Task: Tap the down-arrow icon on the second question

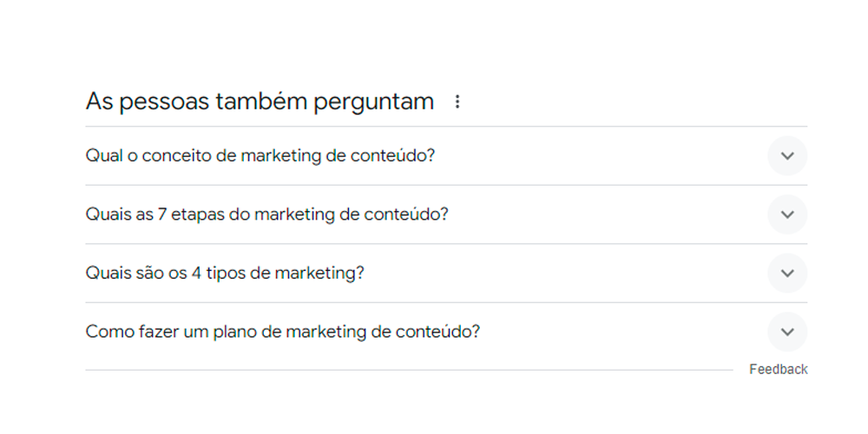Action: pyautogui.click(x=787, y=214)
